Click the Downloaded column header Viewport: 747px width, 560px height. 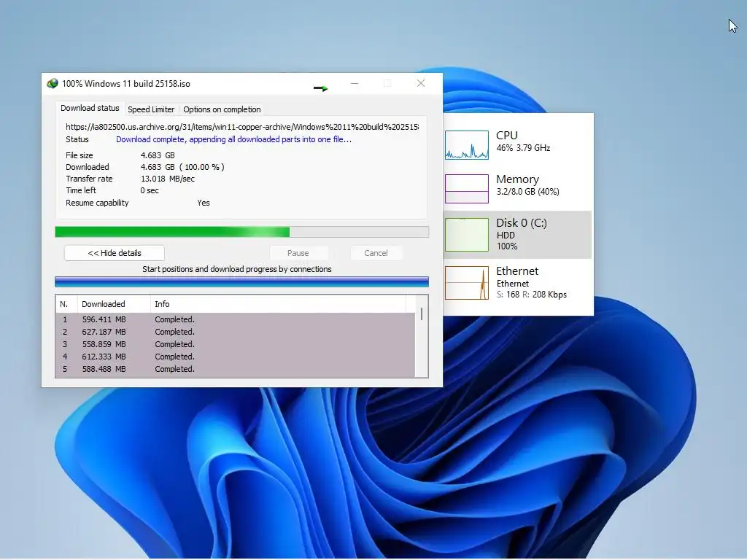click(114, 304)
